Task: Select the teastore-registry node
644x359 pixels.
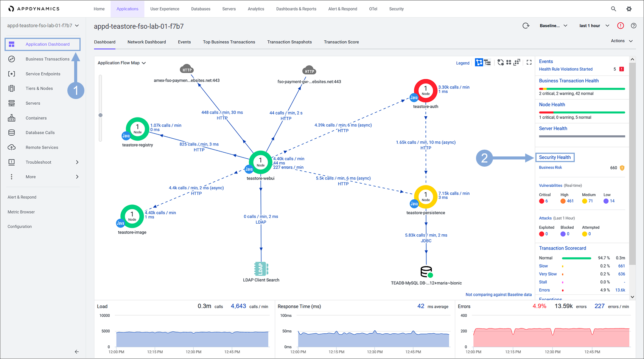Action: (x=137, y=129)
